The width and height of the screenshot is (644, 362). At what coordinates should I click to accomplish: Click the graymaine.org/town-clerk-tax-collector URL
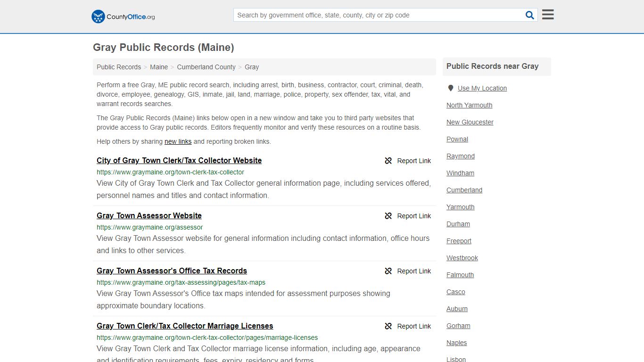170,172
